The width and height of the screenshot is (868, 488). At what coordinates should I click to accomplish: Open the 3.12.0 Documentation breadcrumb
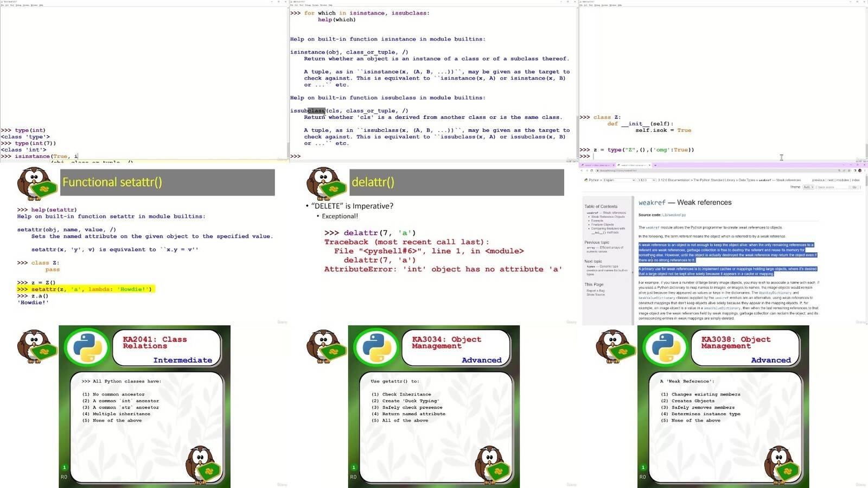pos(673,180)
